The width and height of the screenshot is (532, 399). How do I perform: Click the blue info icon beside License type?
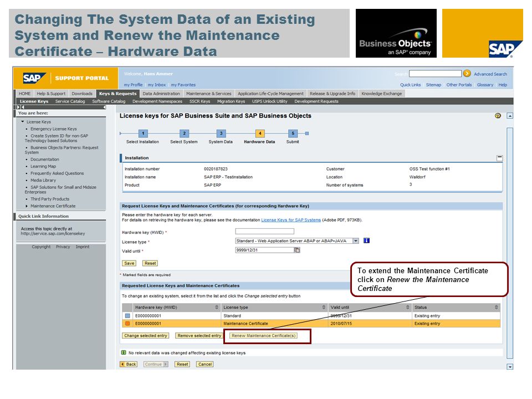[366, 241]
